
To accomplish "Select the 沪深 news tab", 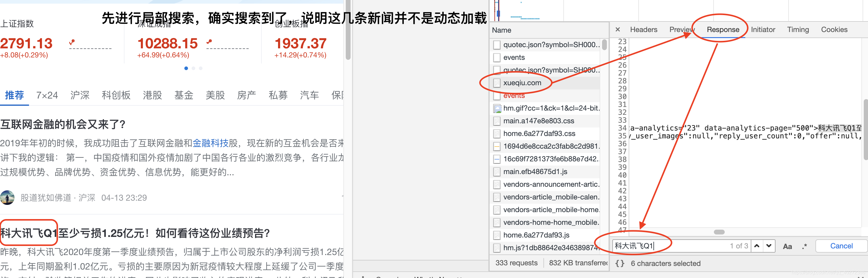I will (x=80, y=95).
